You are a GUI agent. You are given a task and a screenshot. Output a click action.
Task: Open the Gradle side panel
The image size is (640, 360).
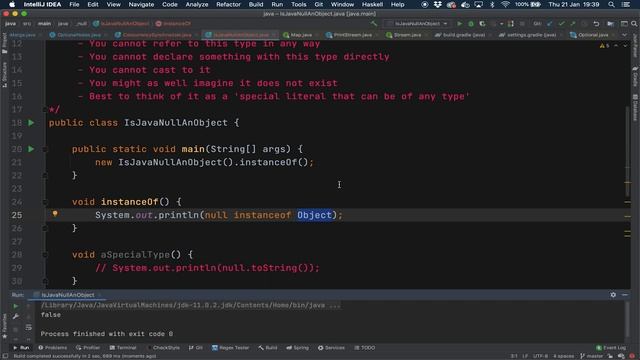click(x=636, y=77)
